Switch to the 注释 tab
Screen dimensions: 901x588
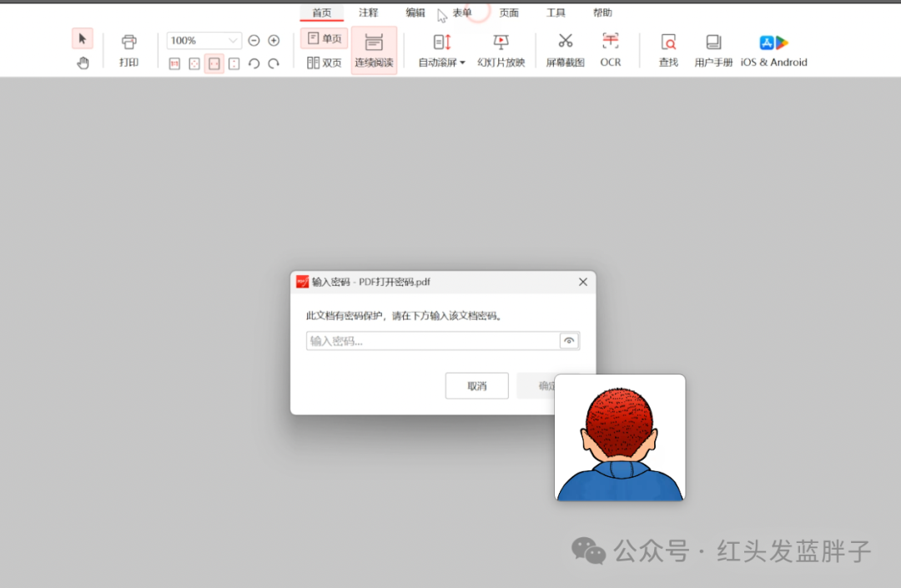369,13
